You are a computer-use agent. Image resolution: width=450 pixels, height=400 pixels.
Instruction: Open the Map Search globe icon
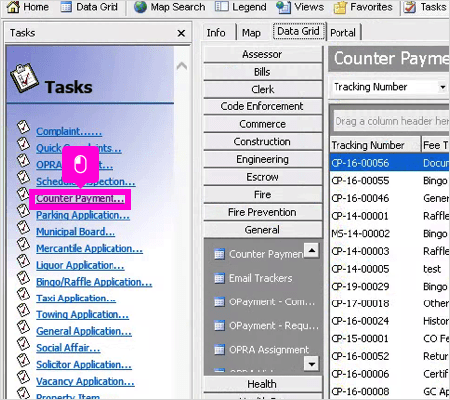(140, 7)
